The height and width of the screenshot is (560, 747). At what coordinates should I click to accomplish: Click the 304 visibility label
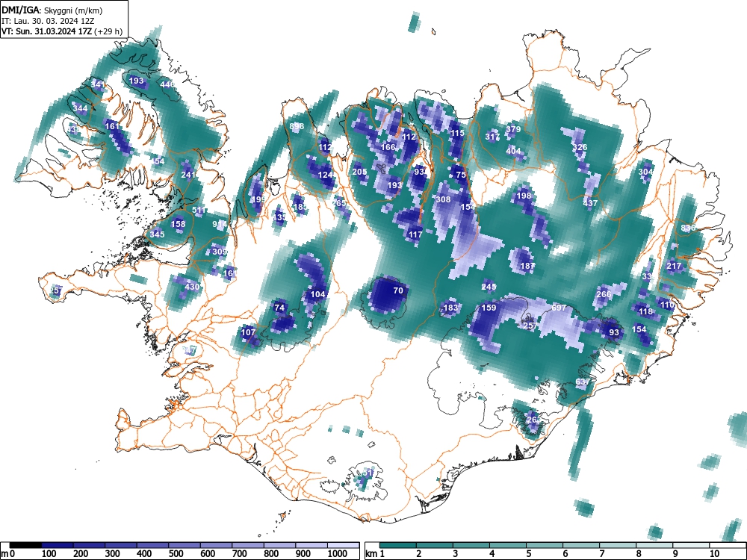click(x=645, y=172)
